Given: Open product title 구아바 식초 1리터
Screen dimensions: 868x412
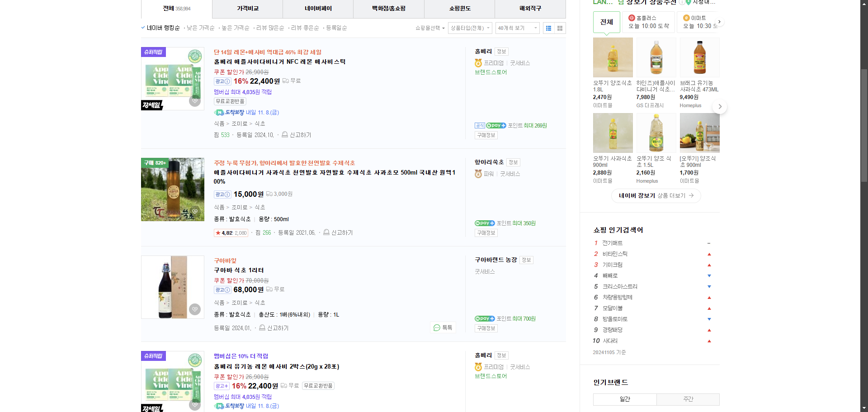Looking at the screenshot, I should click(x=239, y=270).
